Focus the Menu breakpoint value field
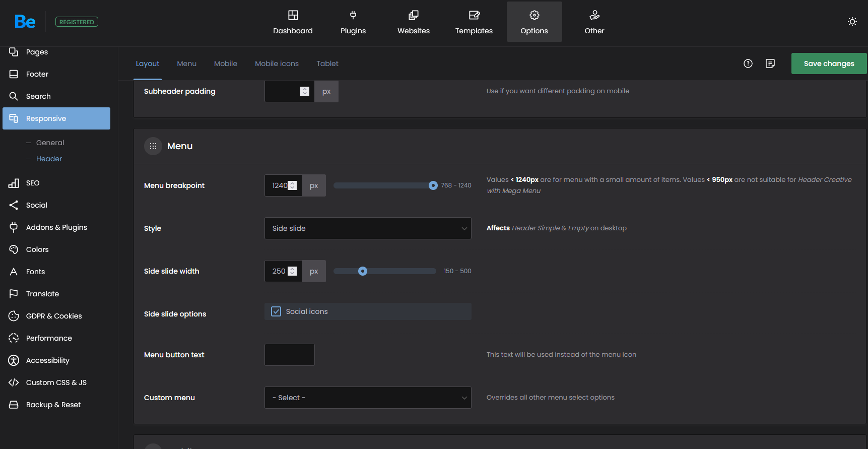Image resolution: width=868 pixels, height=449 pixels. pos(283,185)
